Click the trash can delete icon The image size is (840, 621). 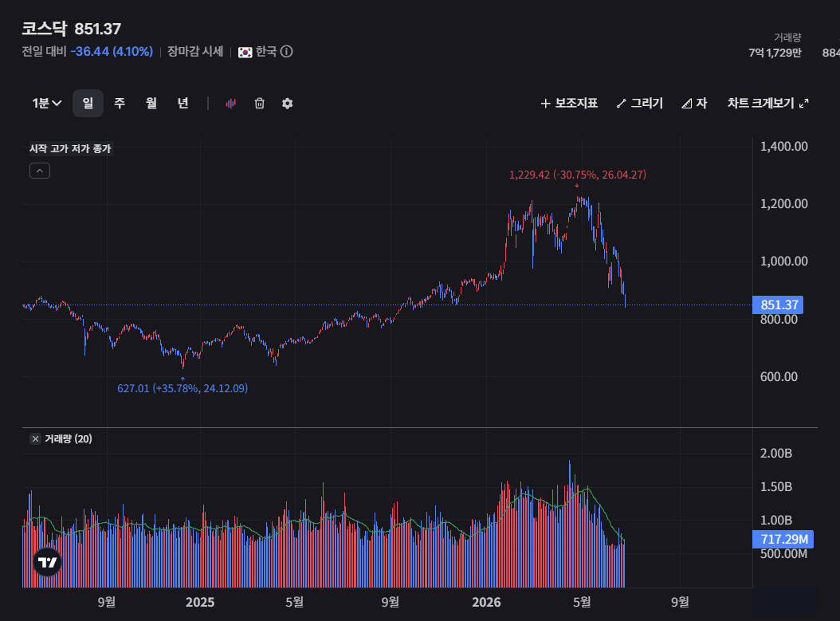click(259, 104)
